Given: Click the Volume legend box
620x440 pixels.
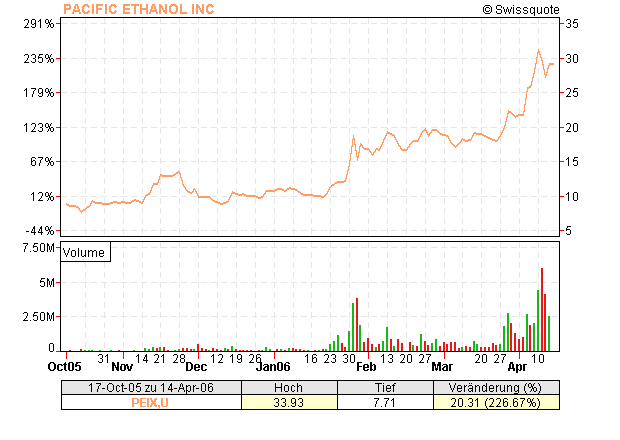Looking at the screenshot, I should coord(85,252).
